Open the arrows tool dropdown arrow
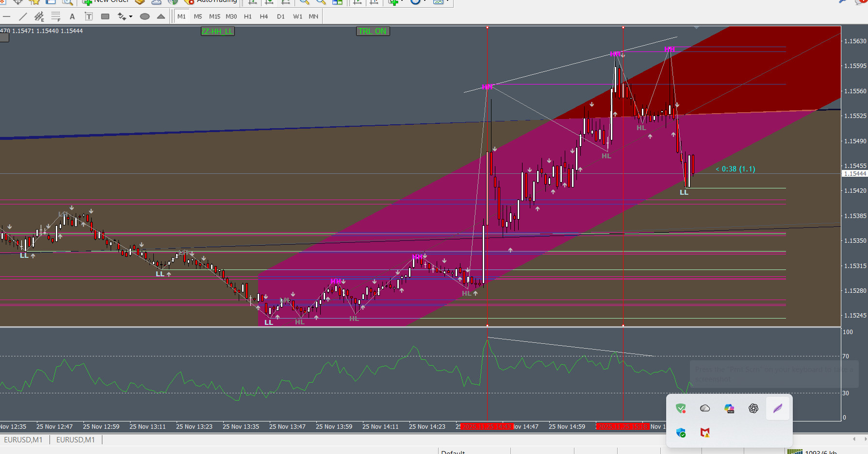This screenshot has height=454, width=868. tap(131, 17)
